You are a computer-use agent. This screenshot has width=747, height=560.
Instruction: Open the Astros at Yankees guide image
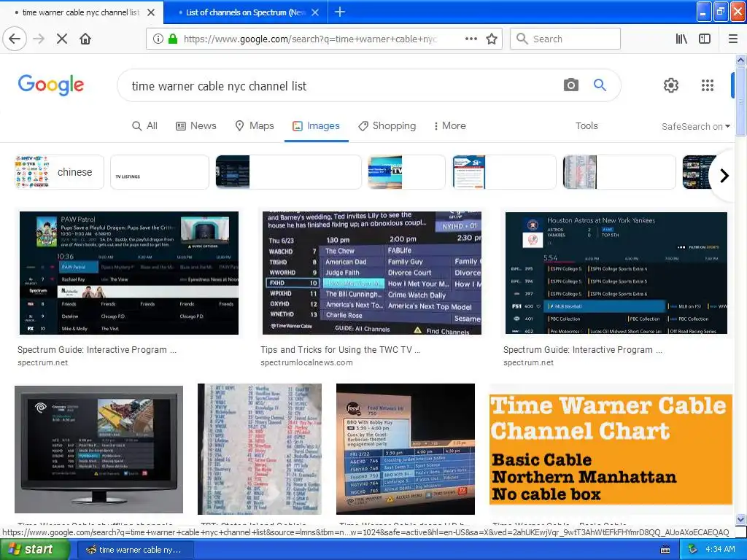pyautogui.click(x=616, y=273)
